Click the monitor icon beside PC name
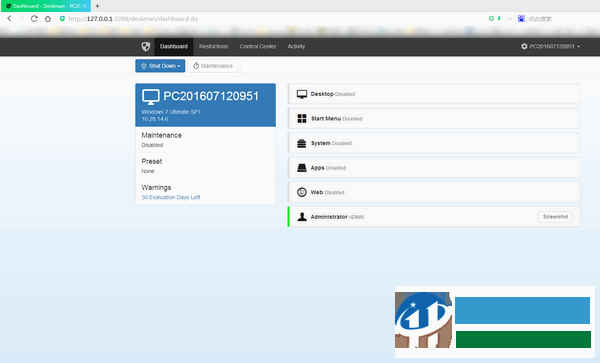Image resolution: width=600 pixels, height=363 pixels. 151,97
